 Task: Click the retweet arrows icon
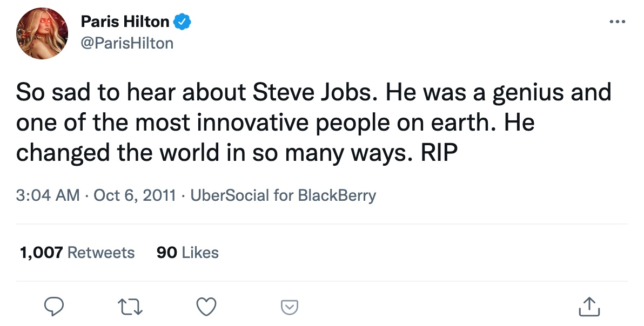pyautogui.click(x=130, y=307)
